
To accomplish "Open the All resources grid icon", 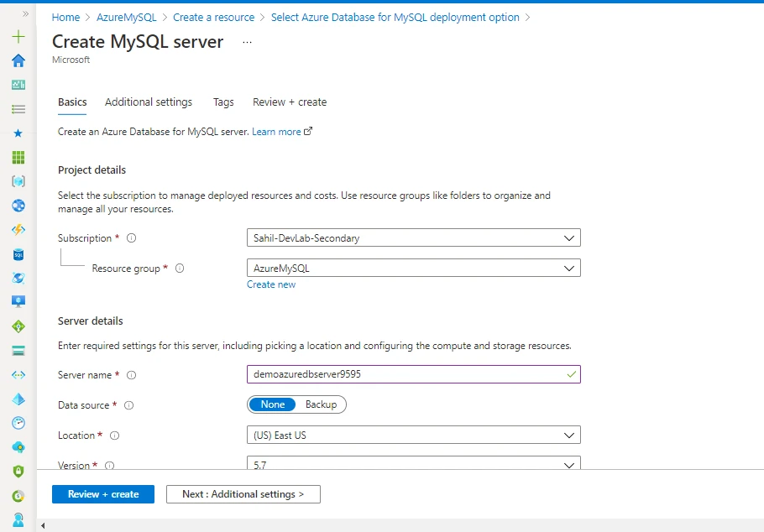I will click(18, 157).
